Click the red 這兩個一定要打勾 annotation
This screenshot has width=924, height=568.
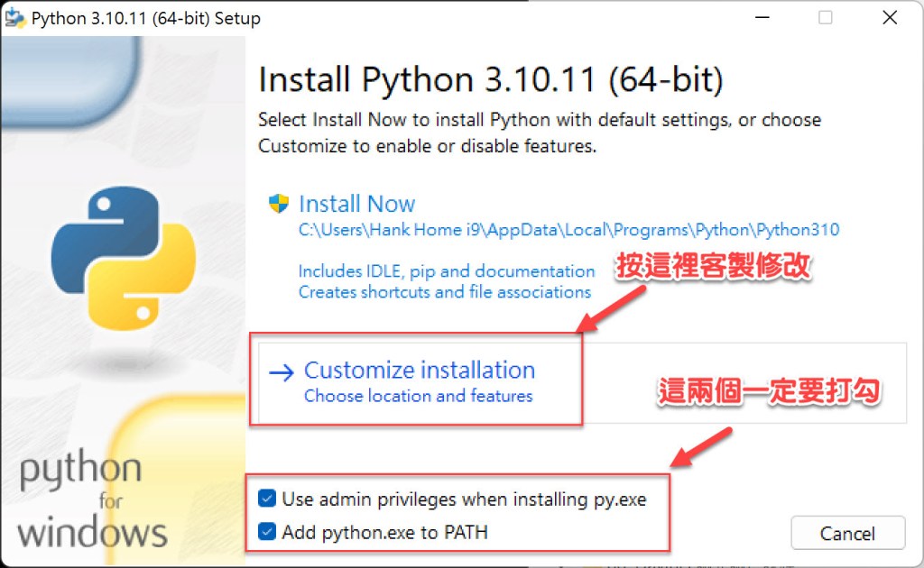coord(769,391)
